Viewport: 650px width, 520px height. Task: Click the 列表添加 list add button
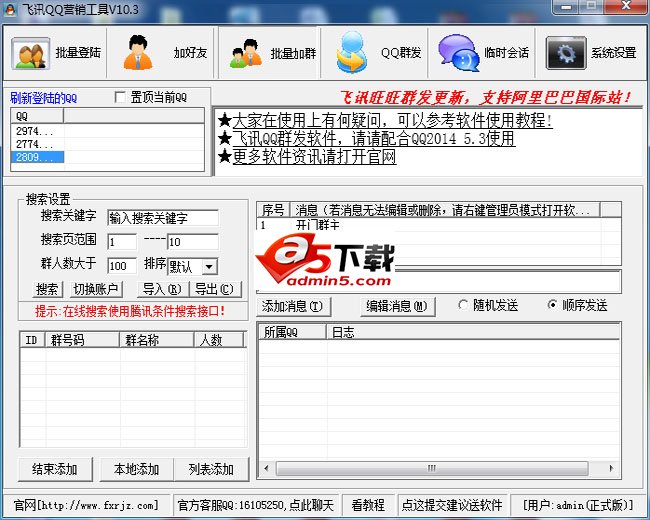[211, 469]
